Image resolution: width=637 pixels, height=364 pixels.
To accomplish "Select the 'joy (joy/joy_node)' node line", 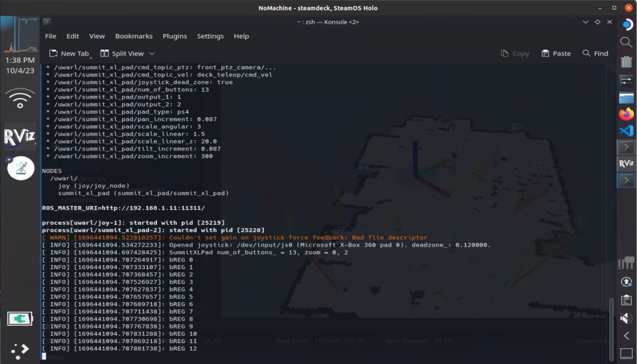I will (94, 186).
